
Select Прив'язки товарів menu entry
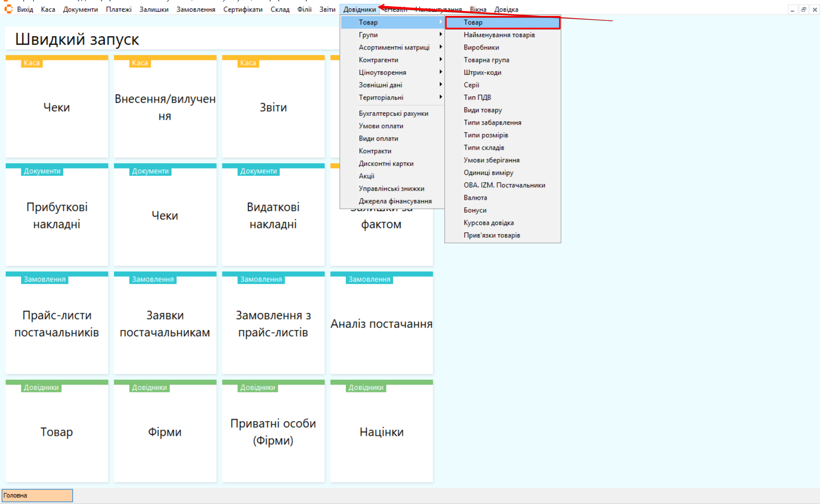[491, 235]
